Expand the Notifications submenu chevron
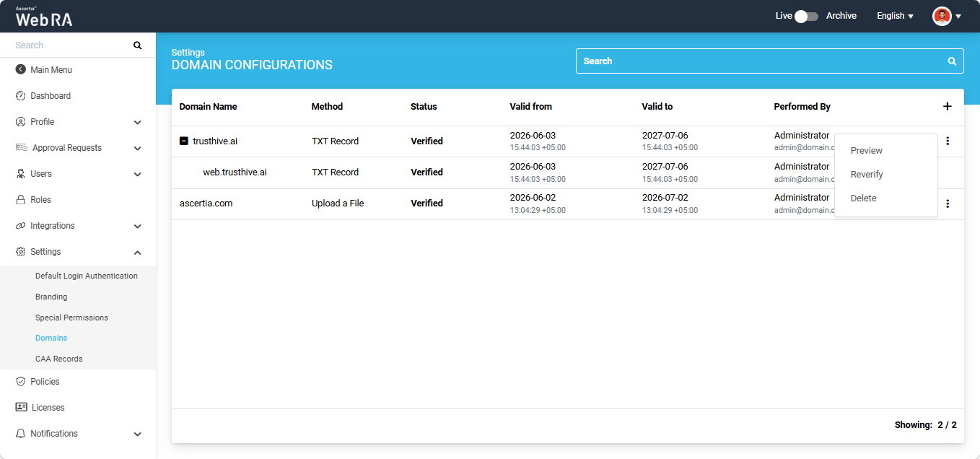Image resolution: width=980 pixels, height=459 pixels. (x=138, y=434)
